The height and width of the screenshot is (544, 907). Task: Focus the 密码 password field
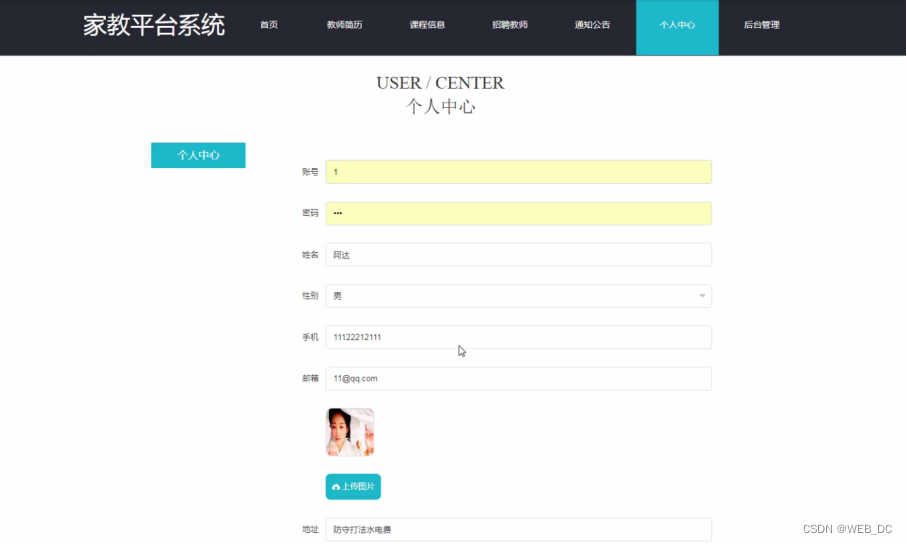[x=518, y=213]
